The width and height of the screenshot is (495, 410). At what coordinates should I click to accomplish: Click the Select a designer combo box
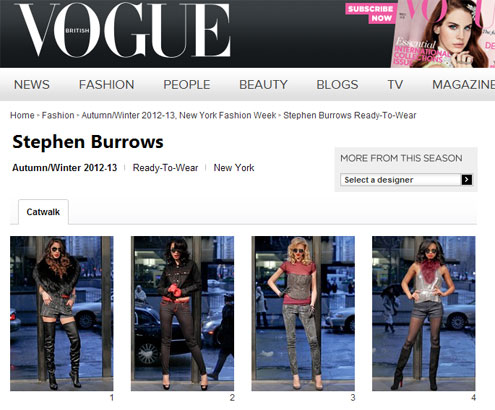pyautogui.click(x=406, y=180)
